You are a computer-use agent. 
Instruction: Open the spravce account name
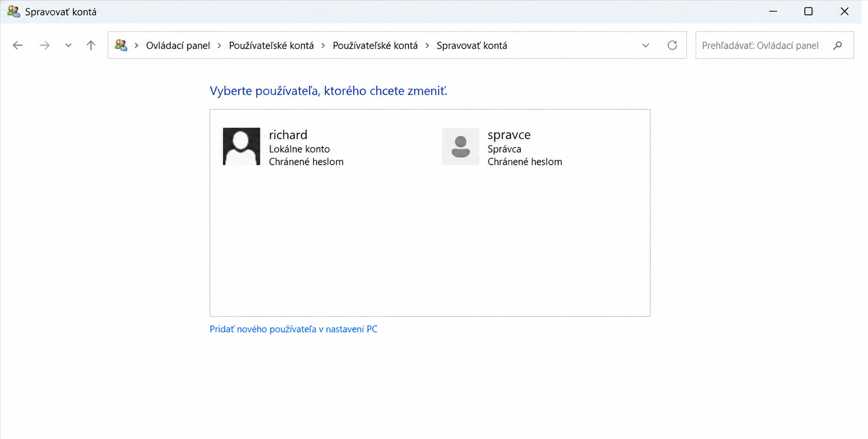tap(509, 135)
